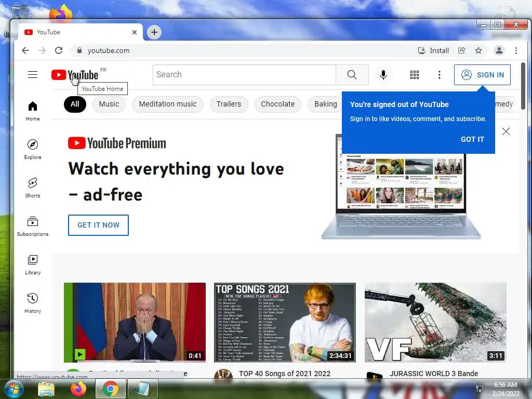The image size is (532, 399).
Task: Click the Chrome taskbar icon
Action: pos(110,389)
